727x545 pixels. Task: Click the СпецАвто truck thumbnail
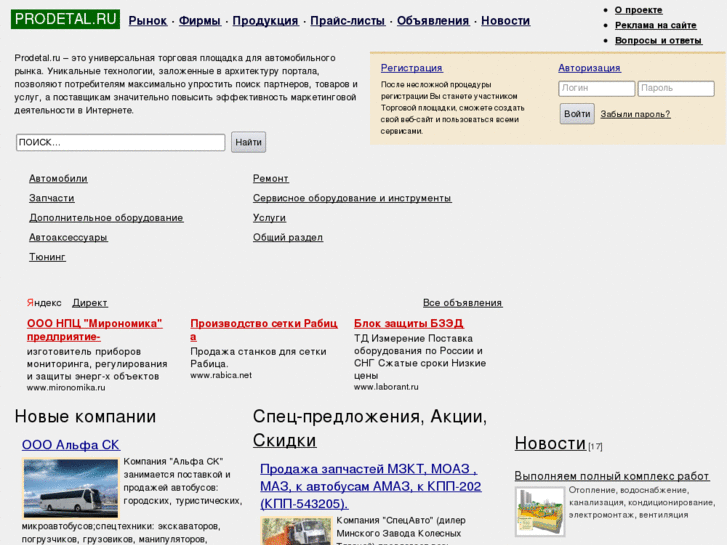tap(297, 532)
